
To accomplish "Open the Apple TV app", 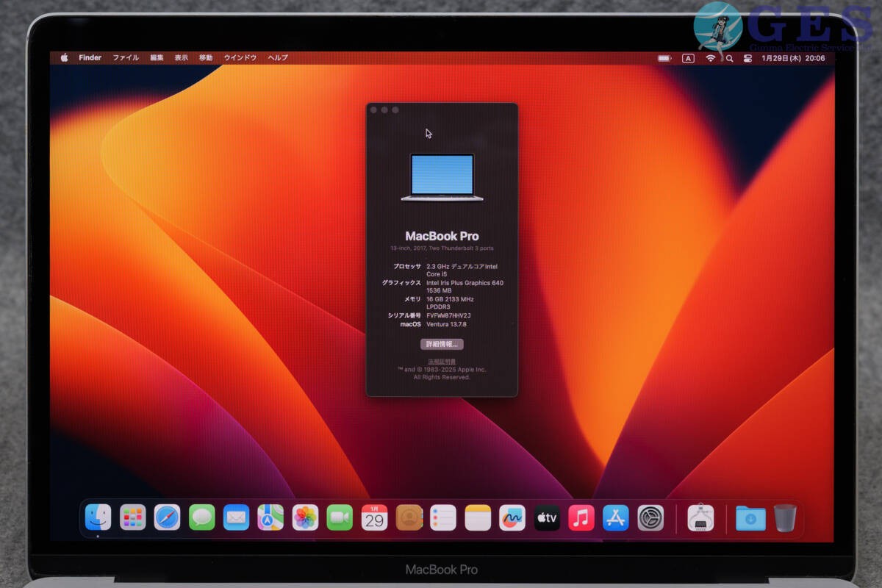I will coord(547,517).
